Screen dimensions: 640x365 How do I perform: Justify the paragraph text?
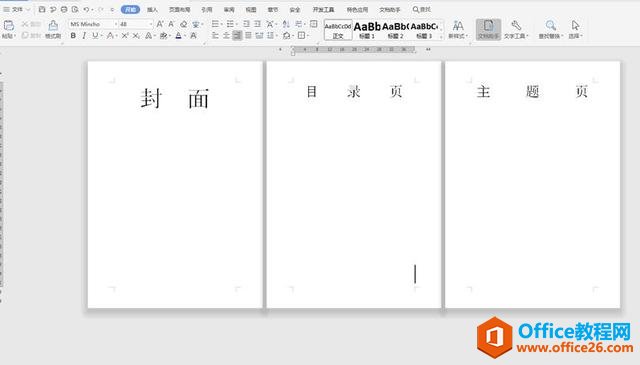click(248, 36)
